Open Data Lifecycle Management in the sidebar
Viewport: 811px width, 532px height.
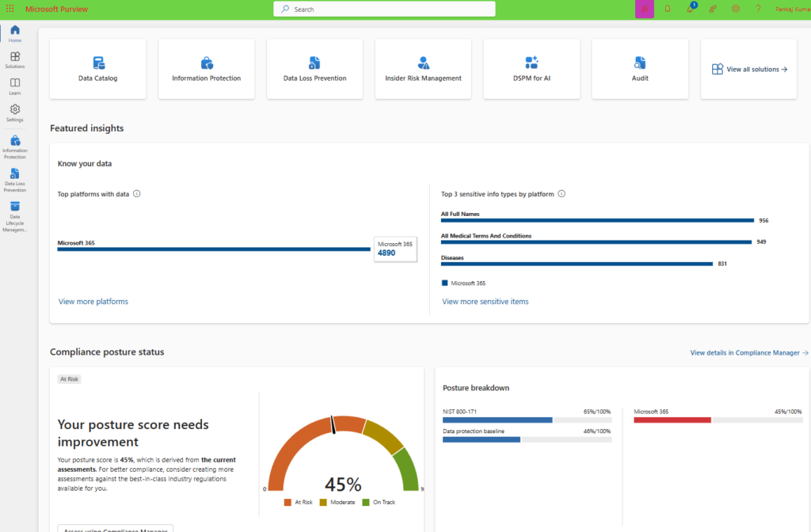pyautogui.click(x=15, y=217)
